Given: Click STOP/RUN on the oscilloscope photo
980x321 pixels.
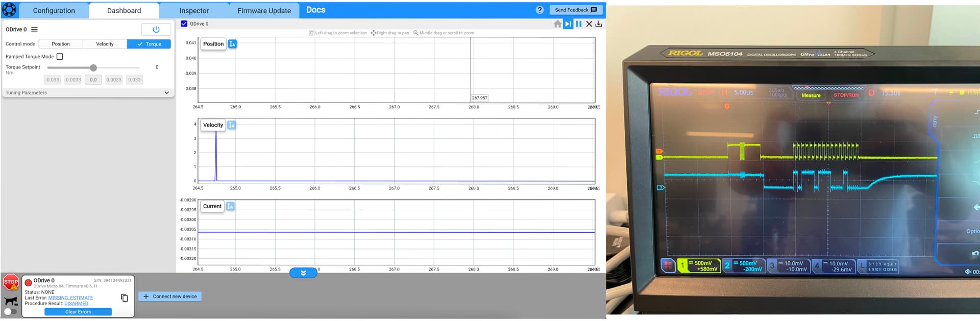Looking at the screenshot, I should 846,95.
